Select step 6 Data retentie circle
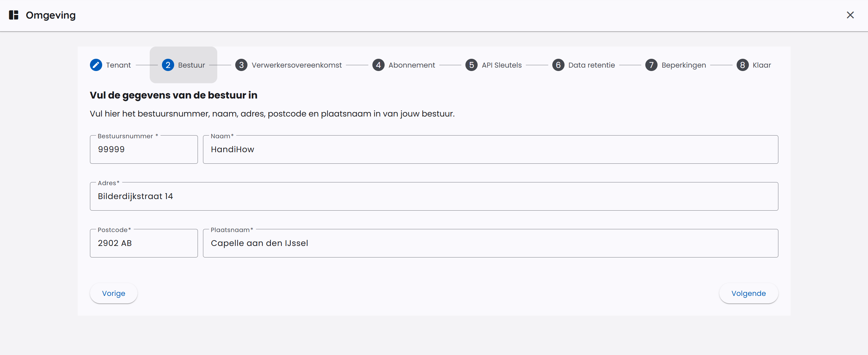 click(558, 65)
